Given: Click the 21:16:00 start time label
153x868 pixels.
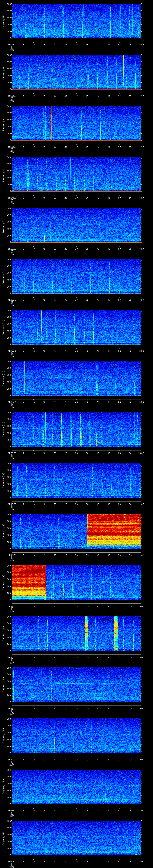Looking at the screenshot, I should point(12,810).
